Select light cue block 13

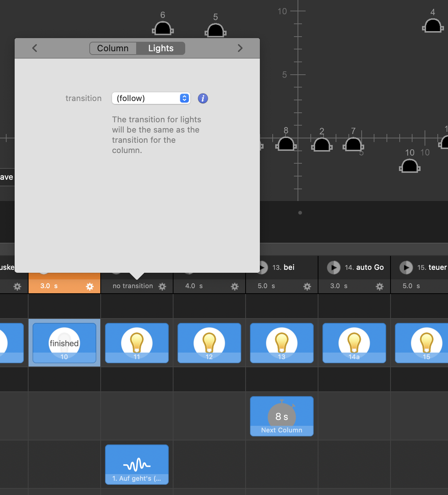tap(282, 343)
